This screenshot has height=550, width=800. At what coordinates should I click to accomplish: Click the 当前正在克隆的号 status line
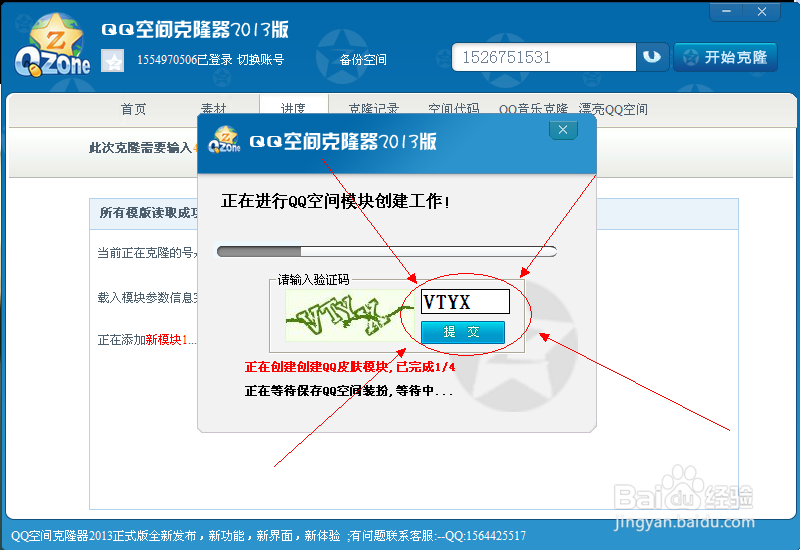(x=147, y=253)
